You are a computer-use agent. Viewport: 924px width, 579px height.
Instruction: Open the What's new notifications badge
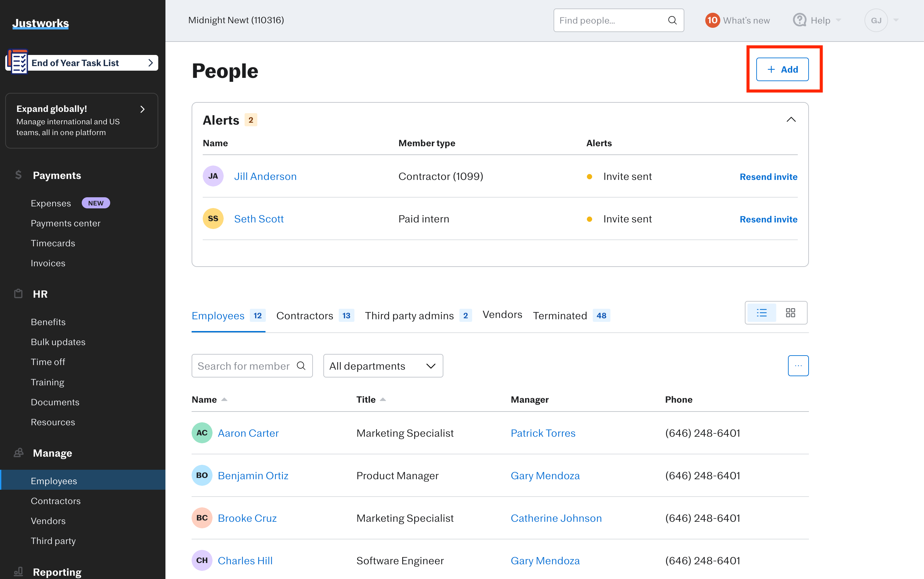[x=712, y=20]
